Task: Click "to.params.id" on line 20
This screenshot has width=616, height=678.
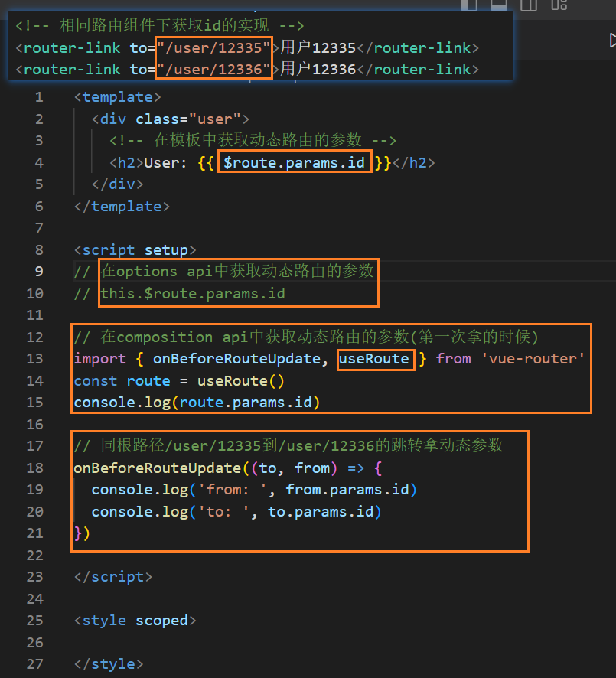Action: pos(321,512)
